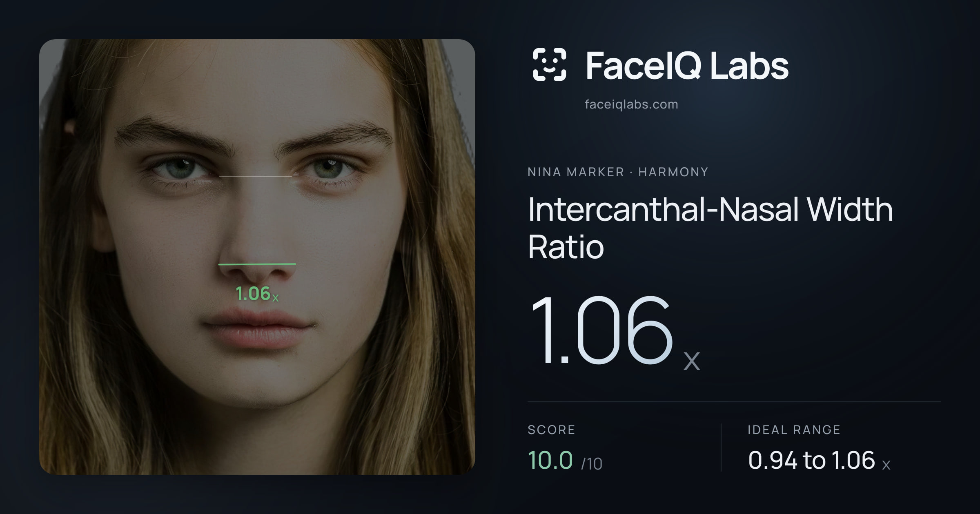
Task: Click the NINA MARKER · HARMONY label
Action: tap(618, 172)
